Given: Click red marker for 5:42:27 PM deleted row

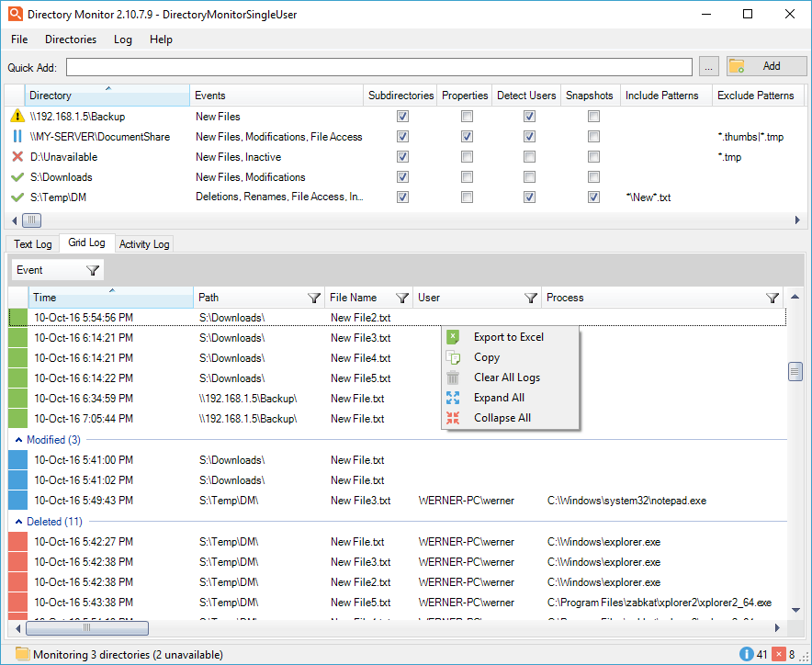Looking at the screenshot, I should pos(18,542).
